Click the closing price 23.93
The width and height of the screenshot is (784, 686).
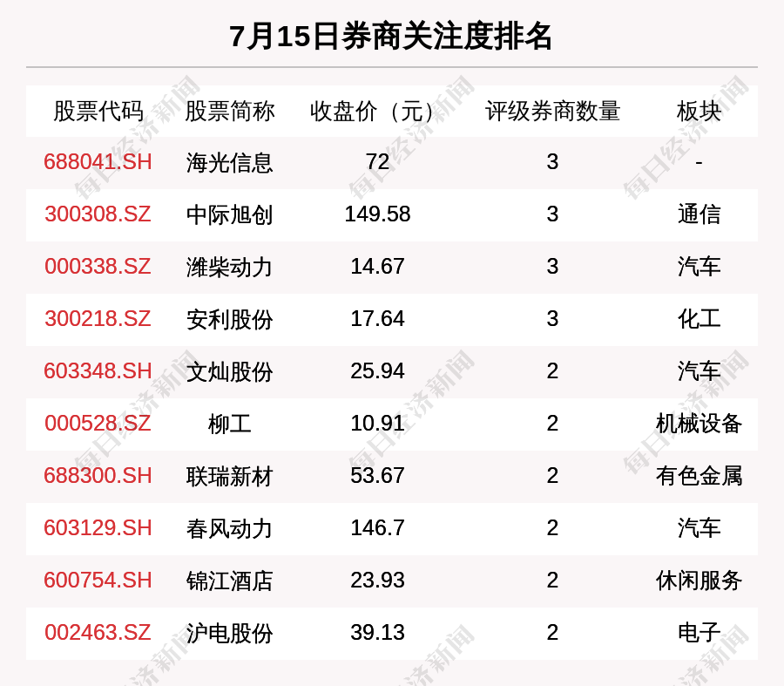point(377,581)
